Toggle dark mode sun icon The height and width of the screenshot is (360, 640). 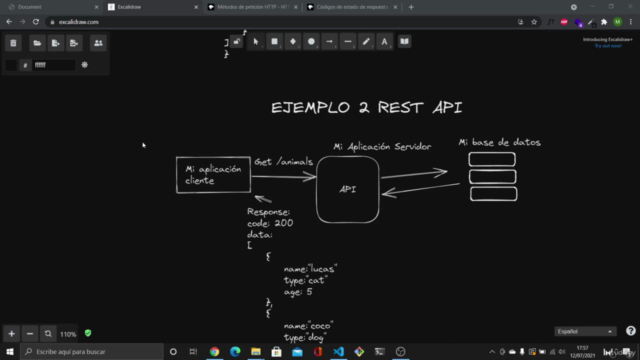(84, 65)
